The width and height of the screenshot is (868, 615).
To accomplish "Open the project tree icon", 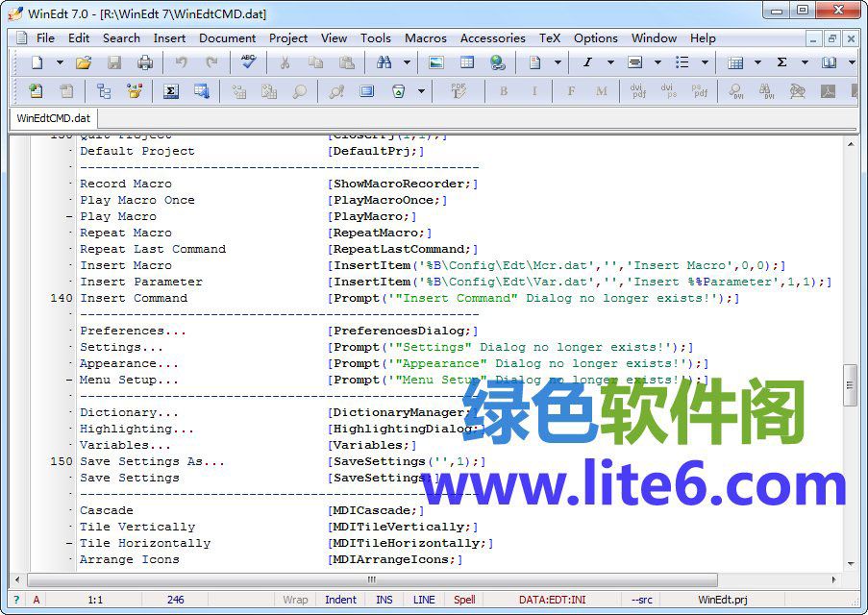I will 104,91.
